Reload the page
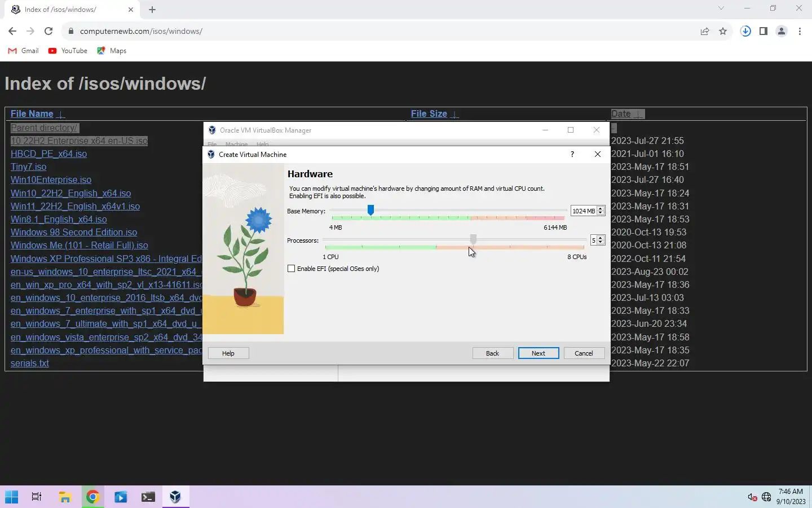 [x=48, y=31]
